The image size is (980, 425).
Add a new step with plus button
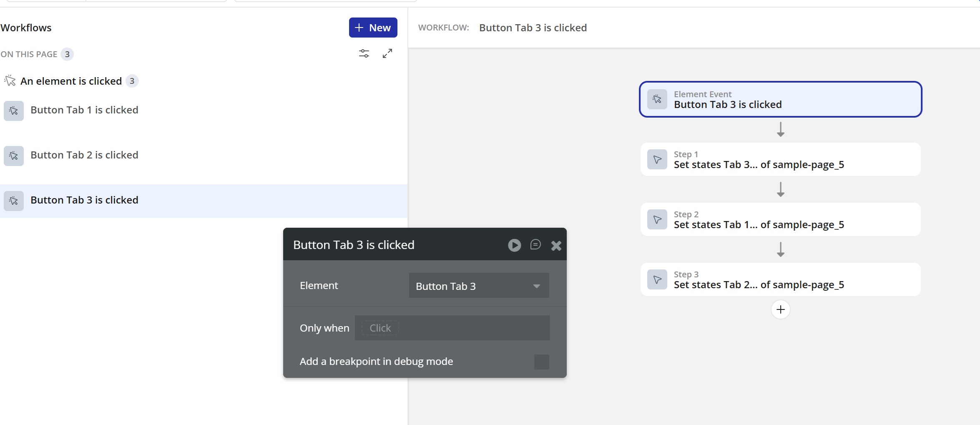[x=781, y=309]
